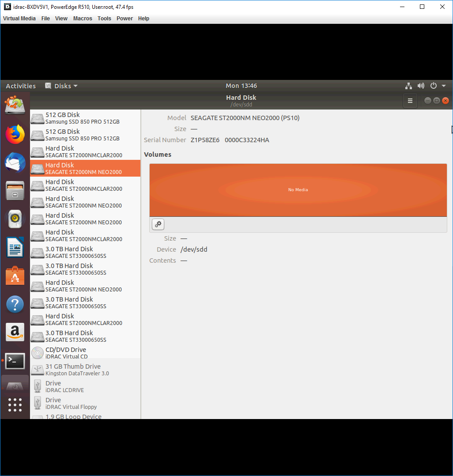Select the first ST2000NMCLAR2000 Hard Disk
This screenshot has height=476, width=453.
pyautogui.click(x=85, y=151)
